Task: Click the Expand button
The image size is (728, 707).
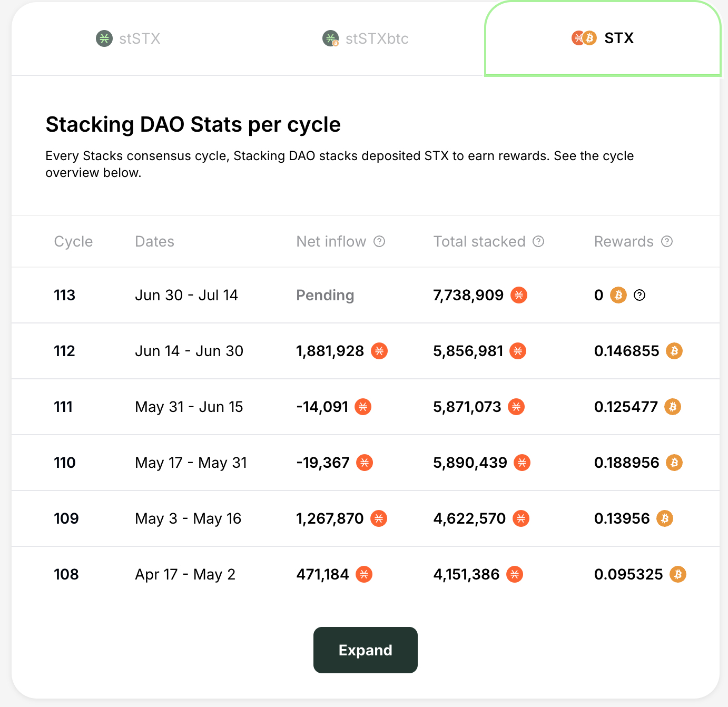Action: 366,650
